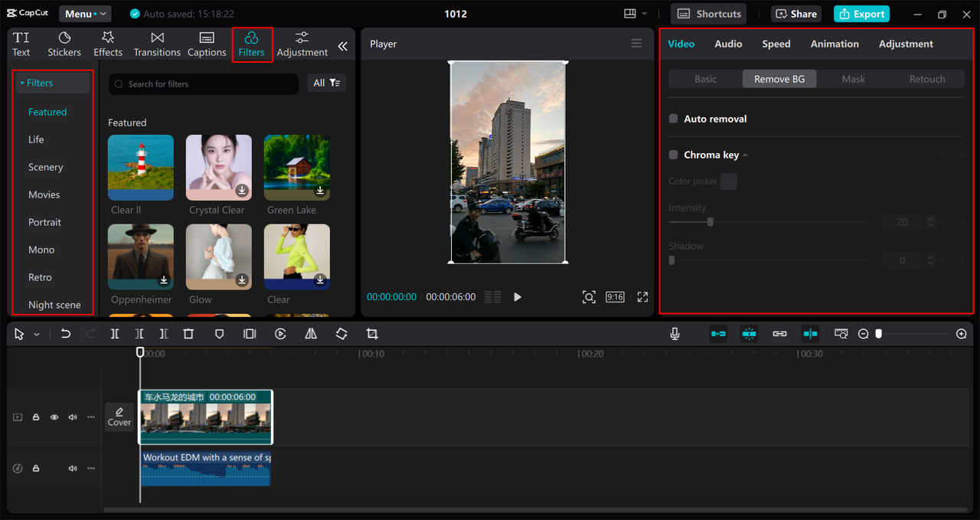This screenshot has height=520, width=980.
Task: Mirror the clip with flip icon
Action: tap(311, 334)
